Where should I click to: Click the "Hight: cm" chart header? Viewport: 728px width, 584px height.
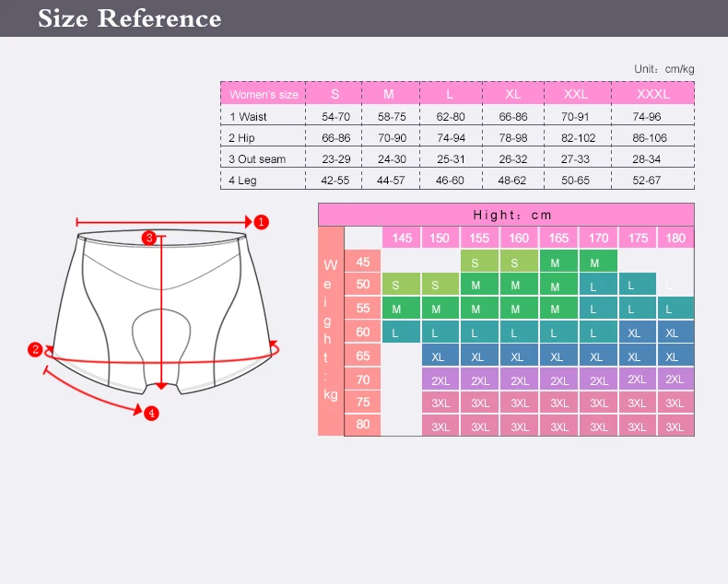(x=506, y=215)
